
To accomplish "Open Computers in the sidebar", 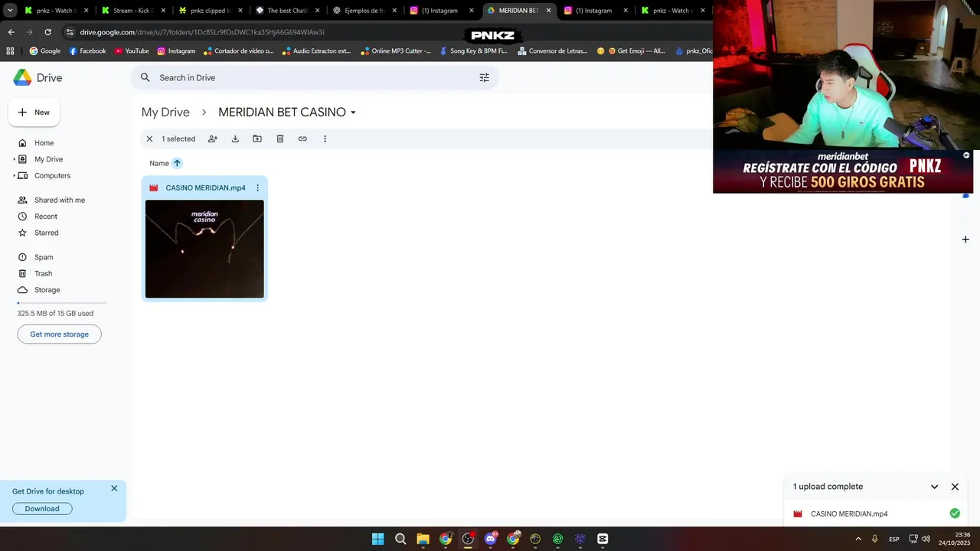I will 52,175.
